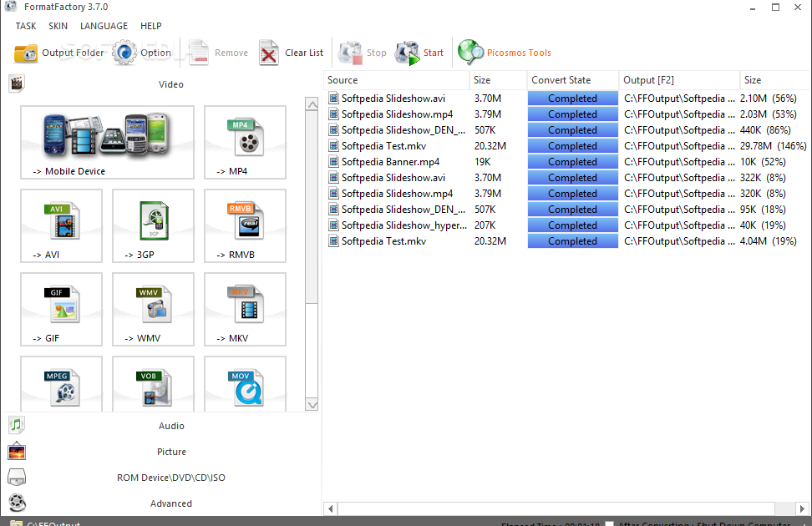Open the TASK menu
Viewport: 812px width, 526px height.
pyautogui.click(x=25, y=26)
